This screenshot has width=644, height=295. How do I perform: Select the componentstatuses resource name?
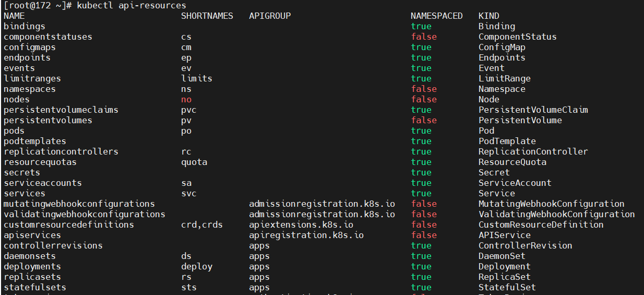pos(47,37)
